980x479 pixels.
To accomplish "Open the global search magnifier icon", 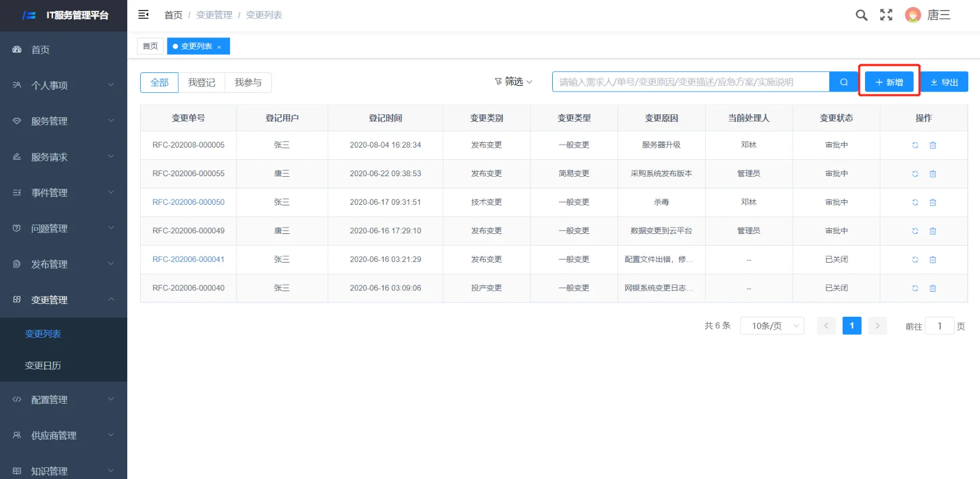I will point(862,15).
